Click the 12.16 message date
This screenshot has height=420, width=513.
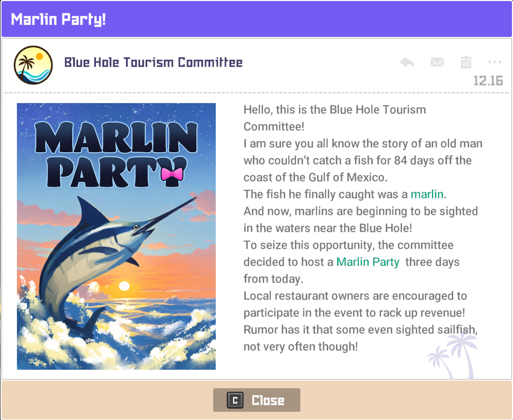pos(488,81)
